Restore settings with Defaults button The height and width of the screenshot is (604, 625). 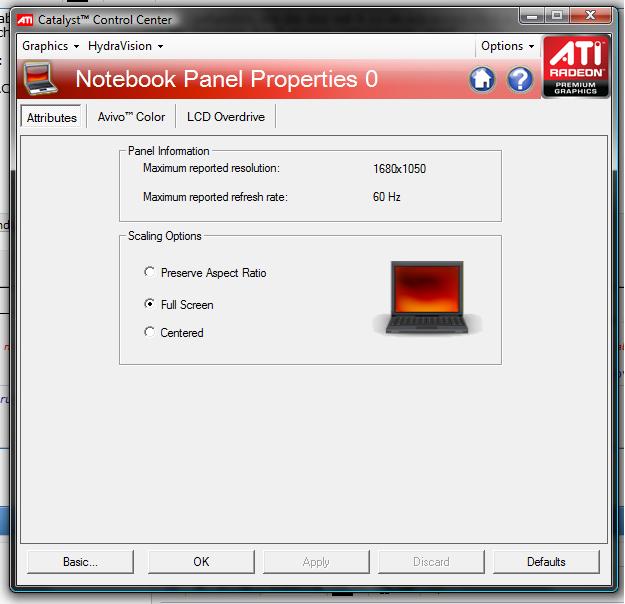point(546,562)
